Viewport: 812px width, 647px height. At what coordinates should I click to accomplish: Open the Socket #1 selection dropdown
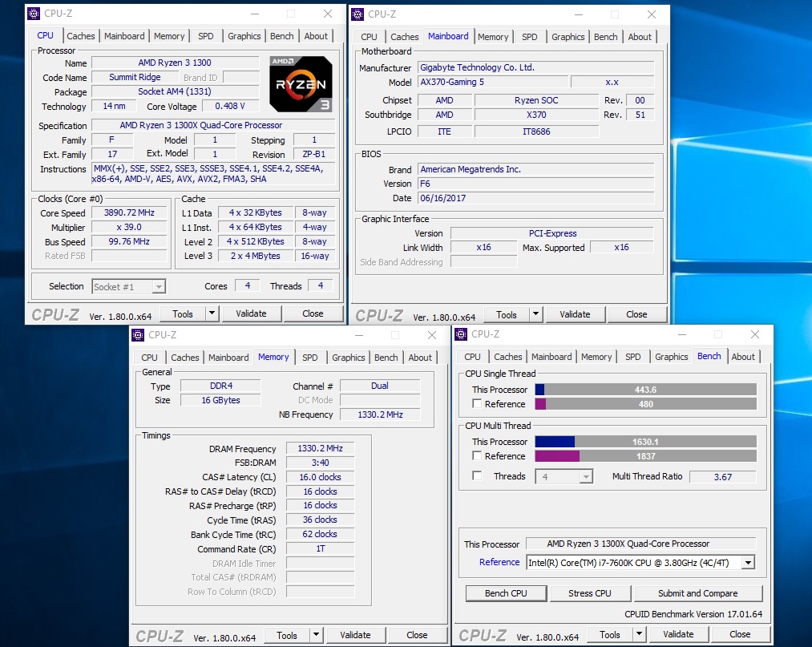[x=159, y=286]
